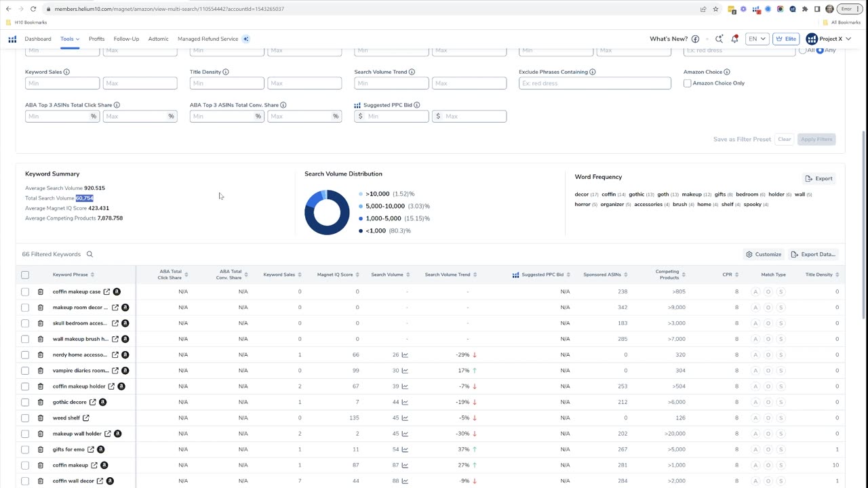Open external link for coffin makeup case
Viewport: 868px width, 488px height.
click(x=106, y=291)
